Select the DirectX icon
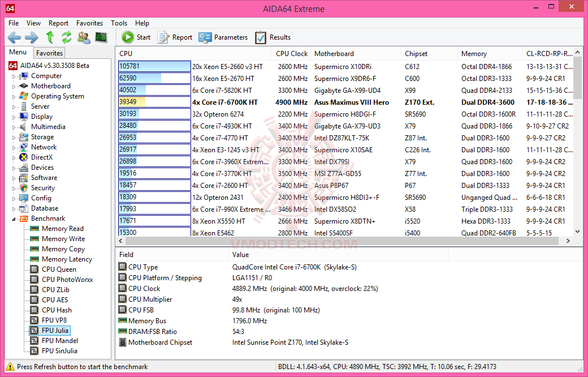 (x=24, y=157)
